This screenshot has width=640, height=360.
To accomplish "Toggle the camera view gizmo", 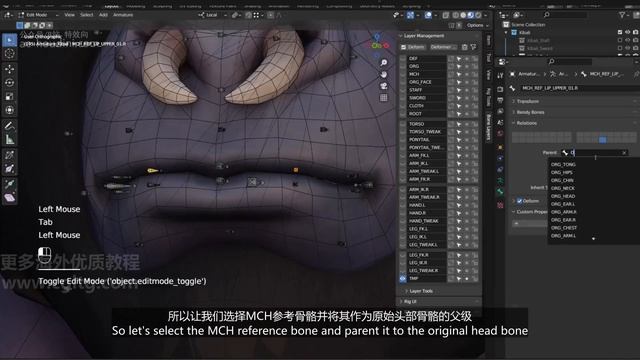I will pyautogui.click(x=384, y=86).
